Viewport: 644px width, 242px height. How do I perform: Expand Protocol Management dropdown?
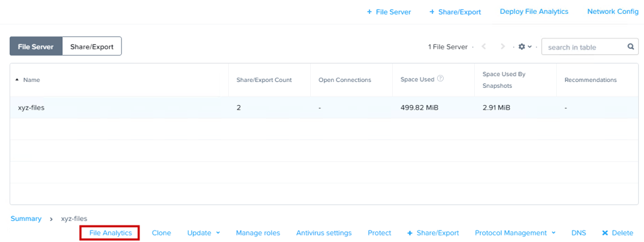(x=516, y=233)
